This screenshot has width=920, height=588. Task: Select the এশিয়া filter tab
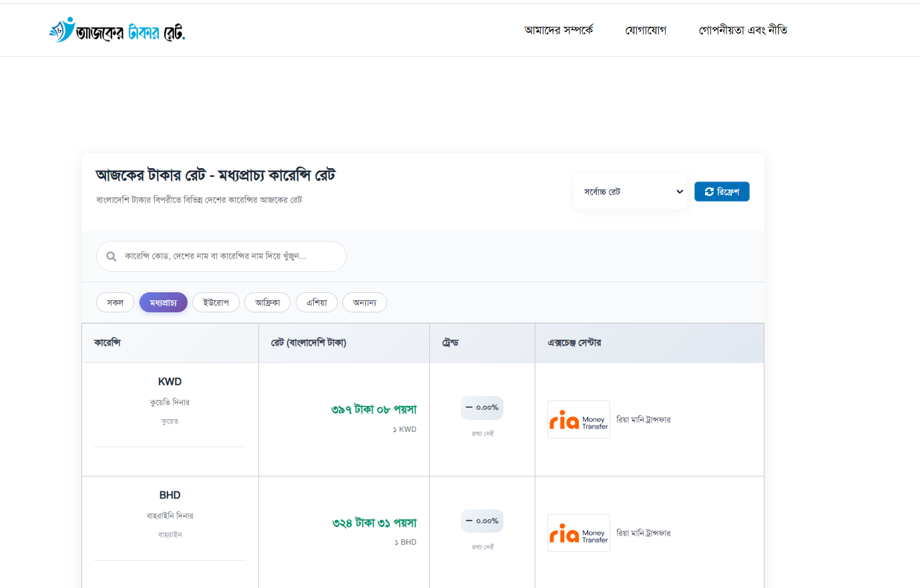click(317, 302)
